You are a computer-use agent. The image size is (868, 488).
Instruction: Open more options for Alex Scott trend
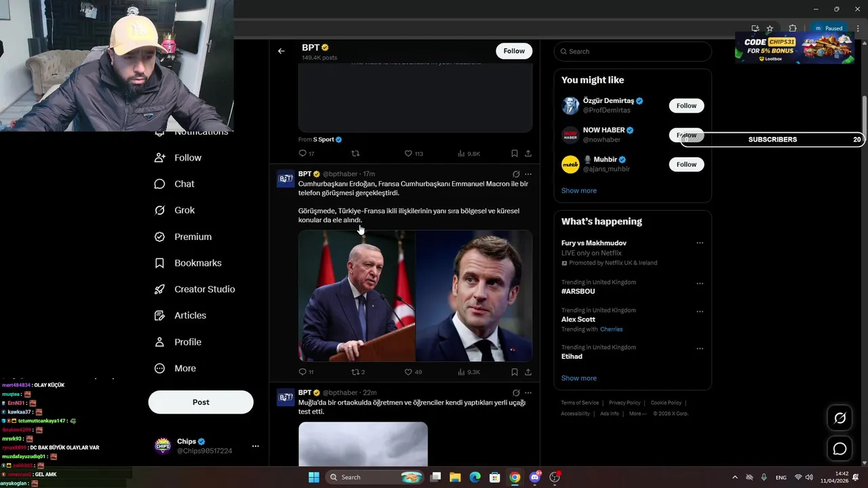tap(700, 312)
